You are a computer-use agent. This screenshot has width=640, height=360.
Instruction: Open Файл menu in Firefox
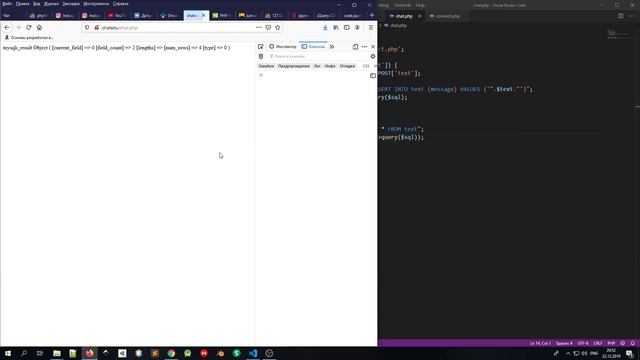(x=7, y=4)
